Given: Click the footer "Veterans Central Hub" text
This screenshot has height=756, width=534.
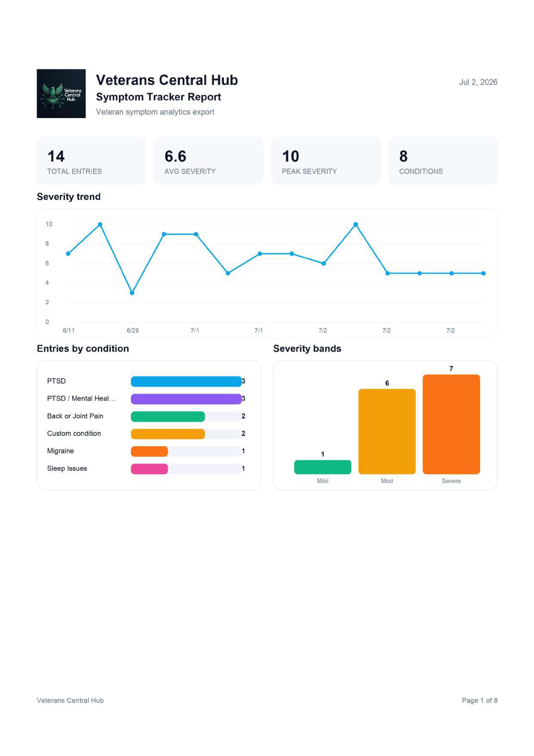Looking at the screenshot, I should 70,700.
